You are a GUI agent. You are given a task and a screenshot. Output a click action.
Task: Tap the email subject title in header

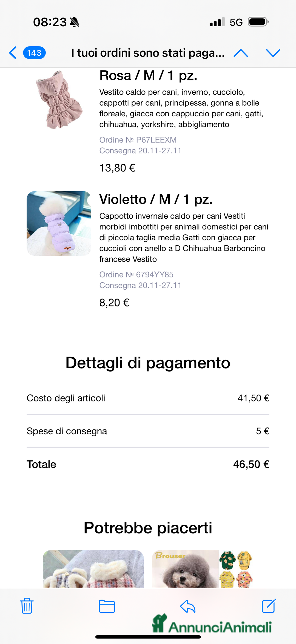148,53
